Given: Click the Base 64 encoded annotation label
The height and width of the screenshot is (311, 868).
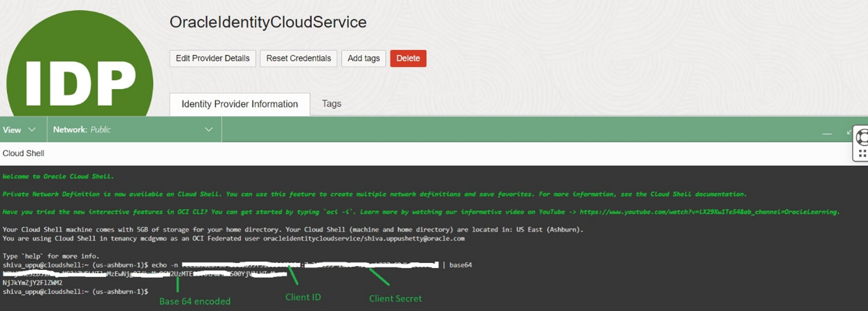Looking at the screenshot, I should click(x=195, y=302).
